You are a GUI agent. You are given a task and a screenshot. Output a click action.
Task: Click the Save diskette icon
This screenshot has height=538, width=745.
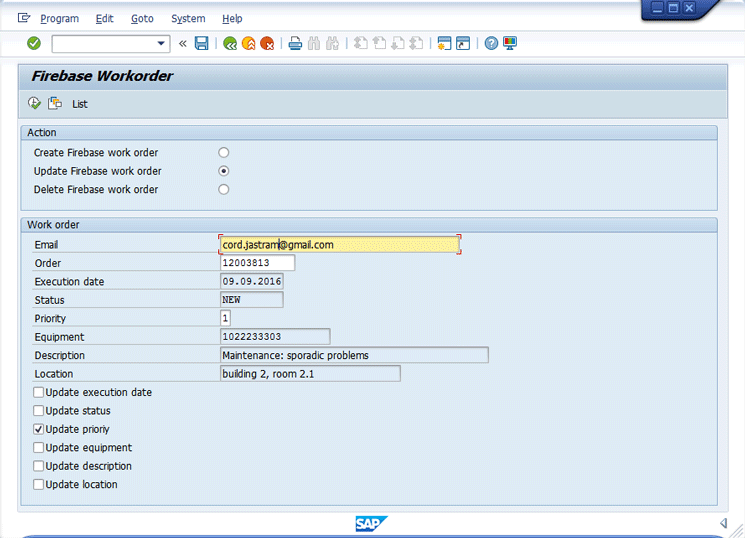coord(202,43)
